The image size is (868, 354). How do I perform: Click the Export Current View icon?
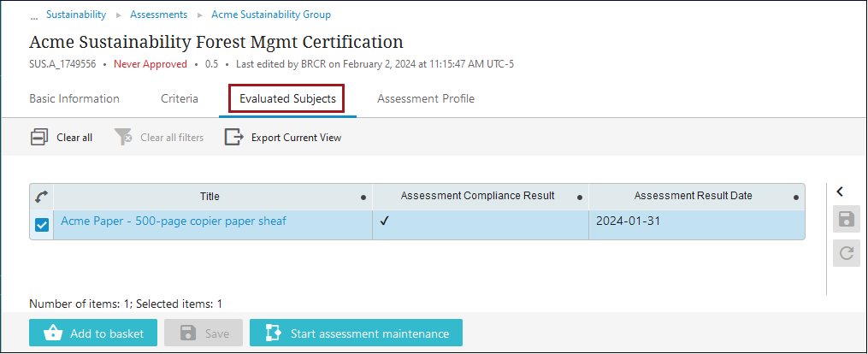[234, 137]
